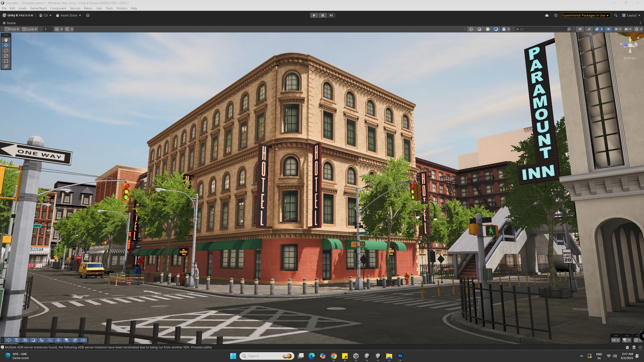Open the Local handle rotation dropdown
The width and height of the screenshot is (644, 362).
30,29
